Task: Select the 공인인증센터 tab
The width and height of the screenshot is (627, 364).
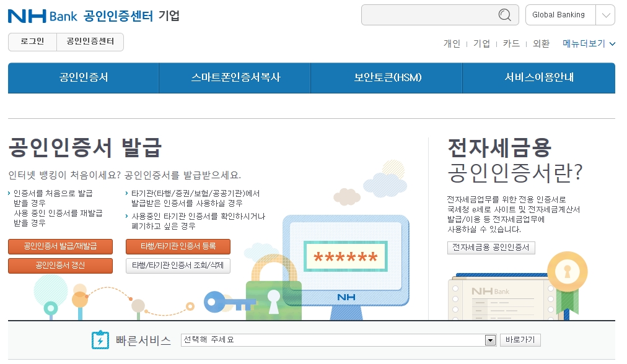Action: click(90, 41)
